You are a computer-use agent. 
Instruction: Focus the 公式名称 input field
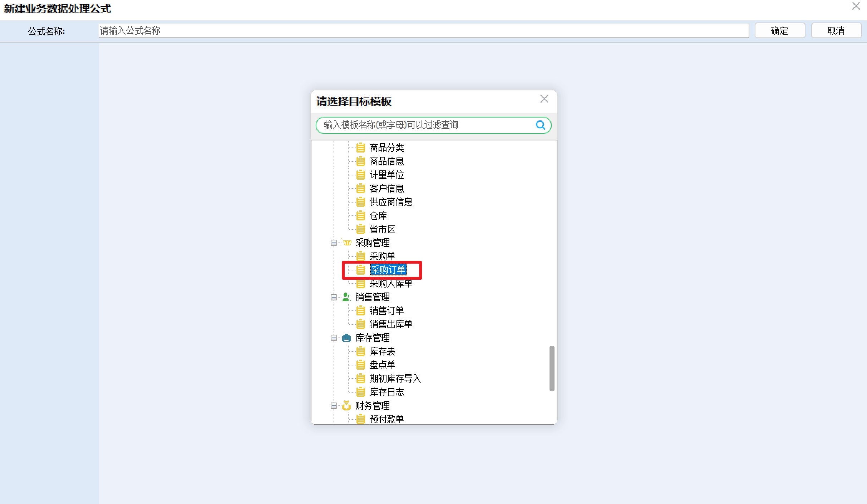(424, 31)
